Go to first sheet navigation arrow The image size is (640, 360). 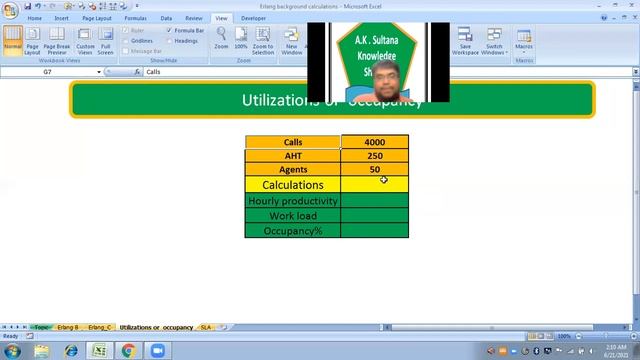(4, 327)
